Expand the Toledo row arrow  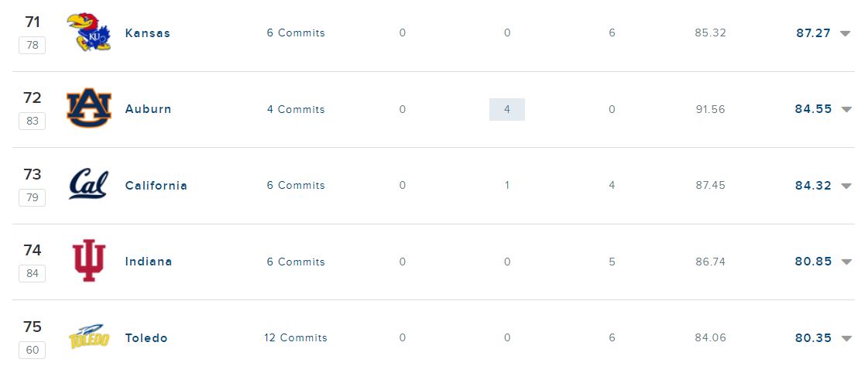coord(846,338)
